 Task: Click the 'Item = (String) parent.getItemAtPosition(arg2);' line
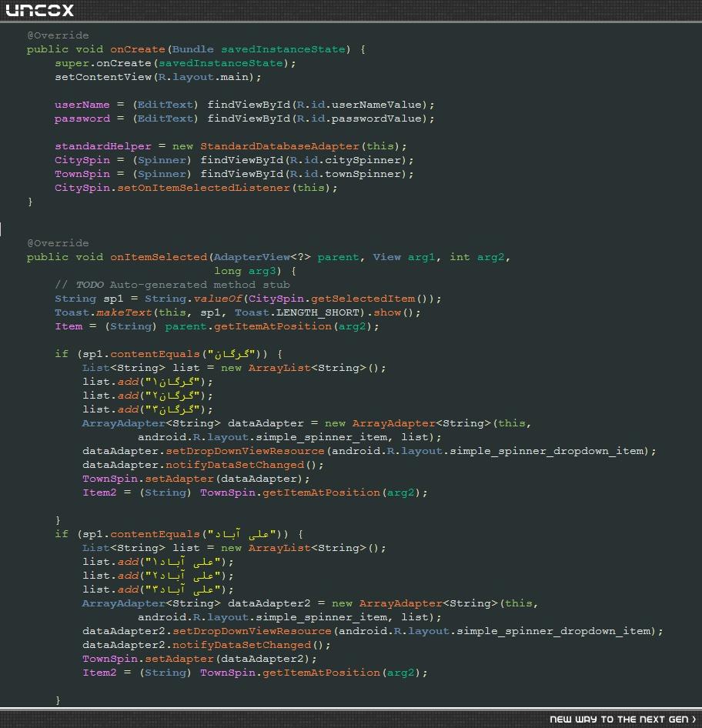tap(217, 326)
